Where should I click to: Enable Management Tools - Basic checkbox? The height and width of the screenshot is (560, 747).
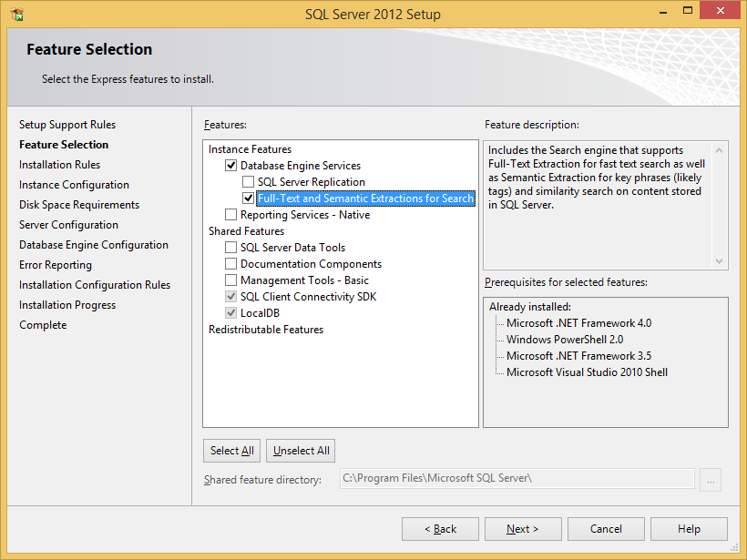coord(231,280)
